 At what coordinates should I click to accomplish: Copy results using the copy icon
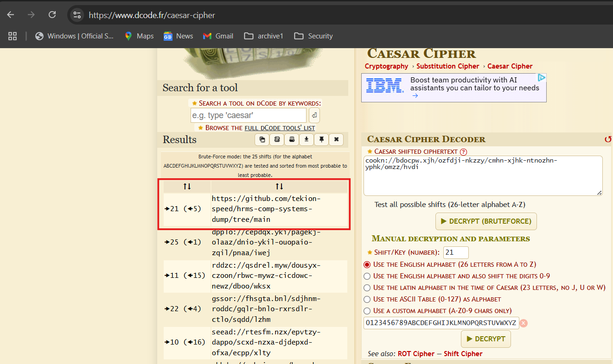[x=262, y=139]
